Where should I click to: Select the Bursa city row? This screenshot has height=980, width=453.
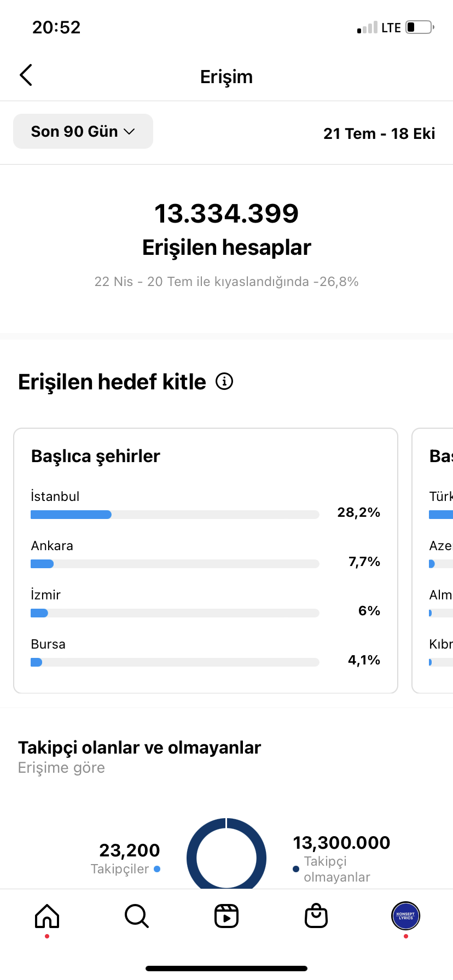coord(206,653)
